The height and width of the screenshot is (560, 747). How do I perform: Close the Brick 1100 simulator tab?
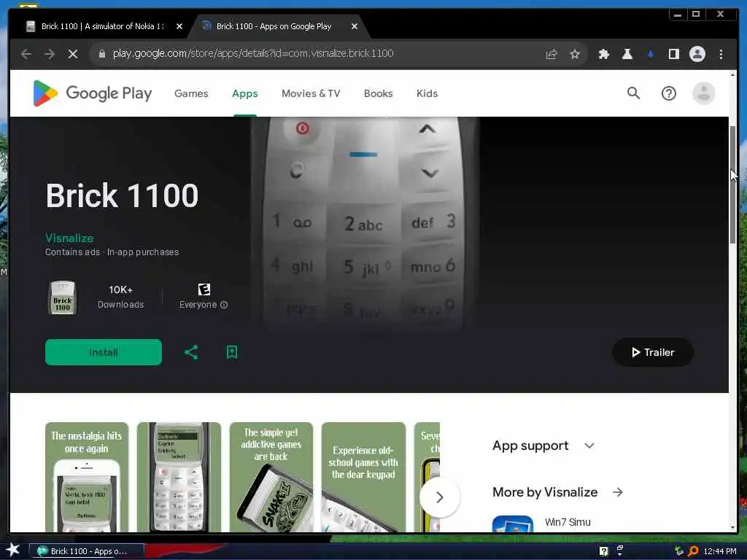(179, 26)
